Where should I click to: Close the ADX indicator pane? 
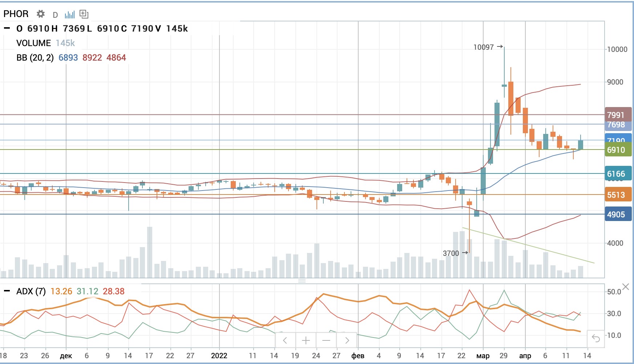625,287
